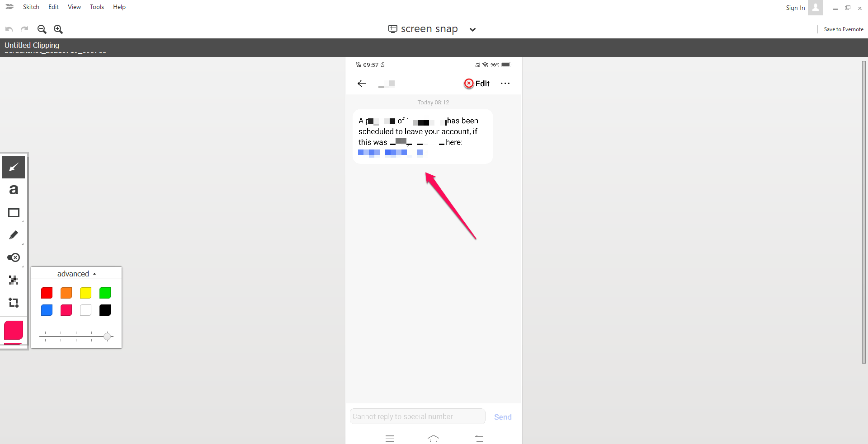Click the Send button in phone screenshot
This screenshot has width=868, height=444.
point(503,417)
